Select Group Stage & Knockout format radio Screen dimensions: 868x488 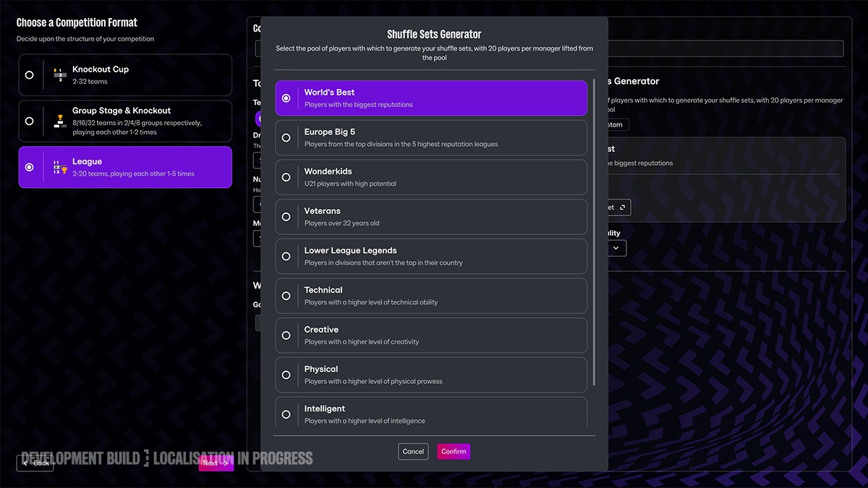(x=29, y=121)
